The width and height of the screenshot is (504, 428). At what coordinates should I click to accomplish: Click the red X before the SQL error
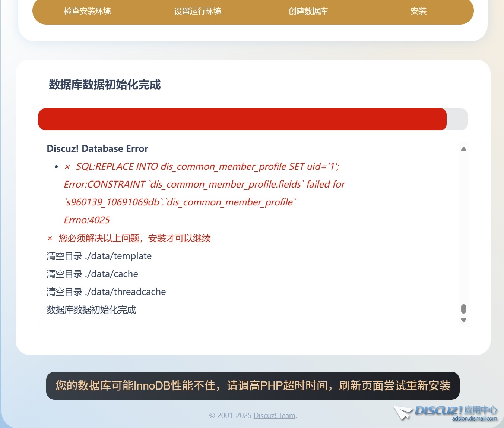[67, 167]
